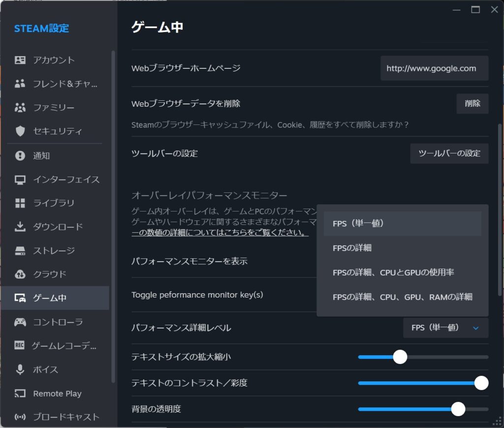Click the コントローラ gamepad icon
The width and height of the screenshot is (504, 428).
20,322
